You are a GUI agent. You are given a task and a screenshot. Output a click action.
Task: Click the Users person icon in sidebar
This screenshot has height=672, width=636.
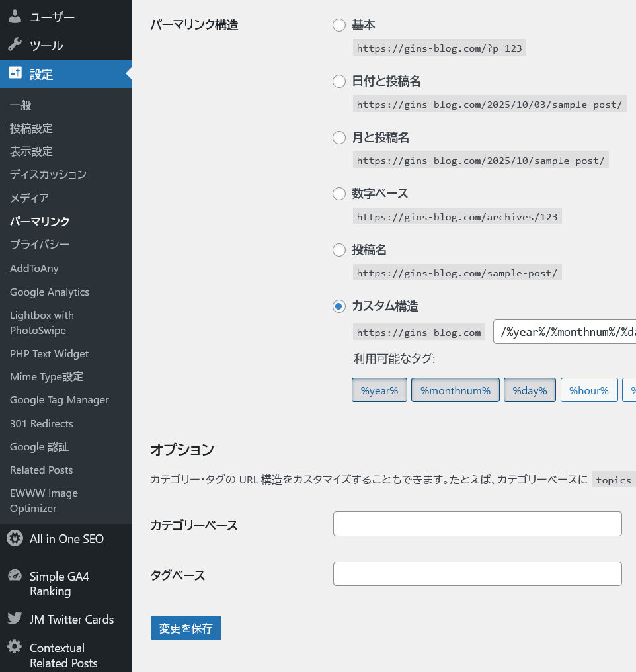coord(15,17)
